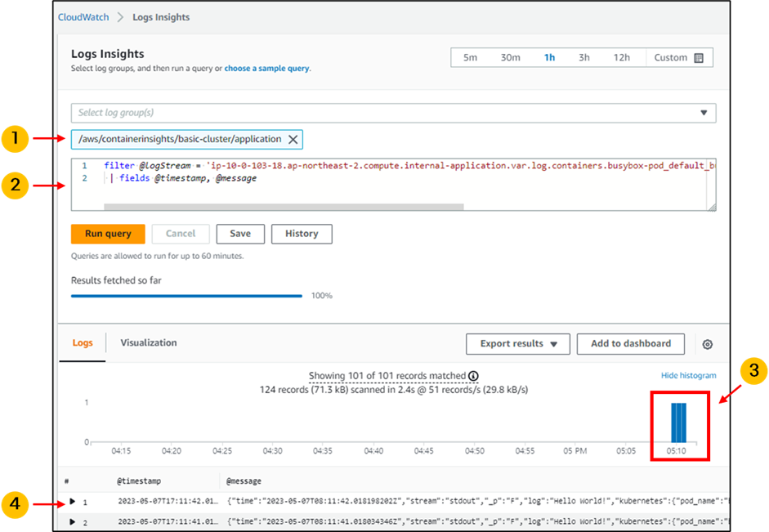Screen dimensions: 769x532
Task: Click the log group dropdown arrow
Action: click(704, 113)
